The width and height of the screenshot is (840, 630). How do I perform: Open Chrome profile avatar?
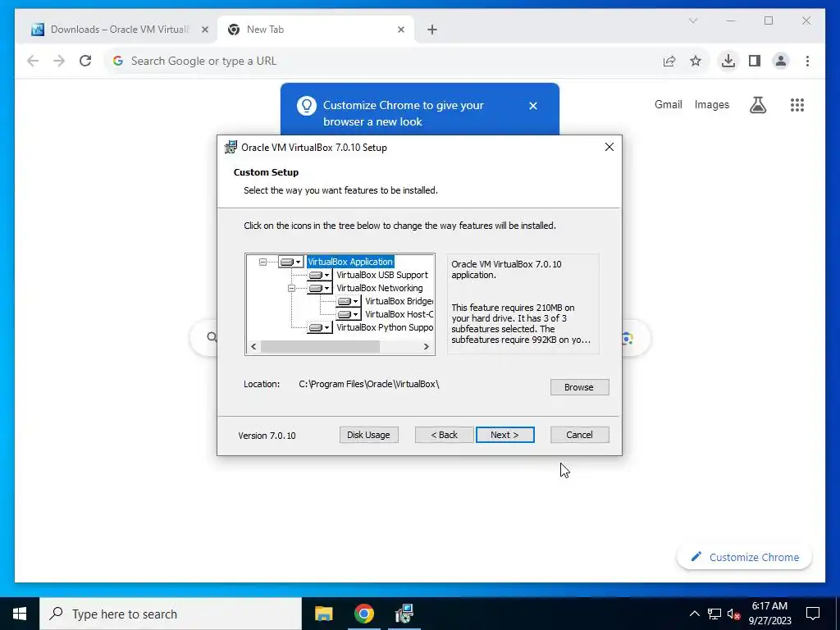[x=781, y=61]
